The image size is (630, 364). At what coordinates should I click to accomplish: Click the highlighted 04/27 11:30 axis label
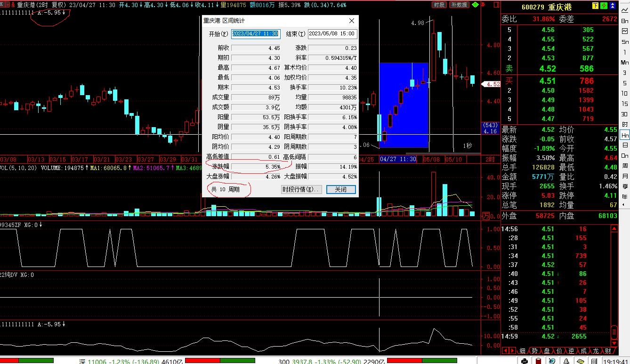398,160
